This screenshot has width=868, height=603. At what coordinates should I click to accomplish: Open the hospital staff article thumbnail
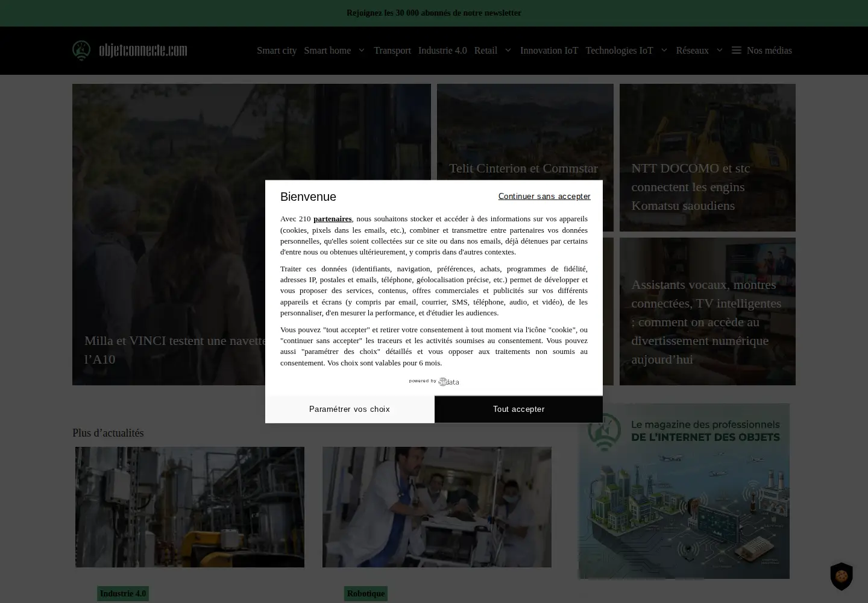click(x=437, y=507)
